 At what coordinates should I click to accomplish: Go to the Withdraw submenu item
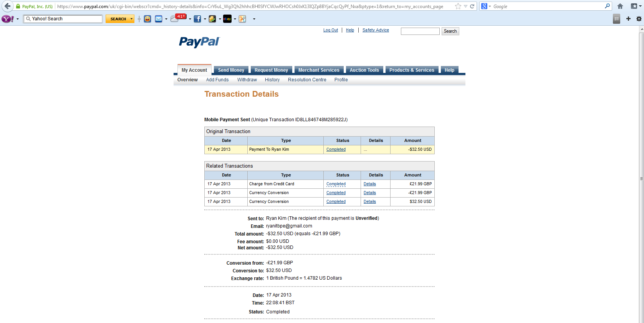(247, 80)
